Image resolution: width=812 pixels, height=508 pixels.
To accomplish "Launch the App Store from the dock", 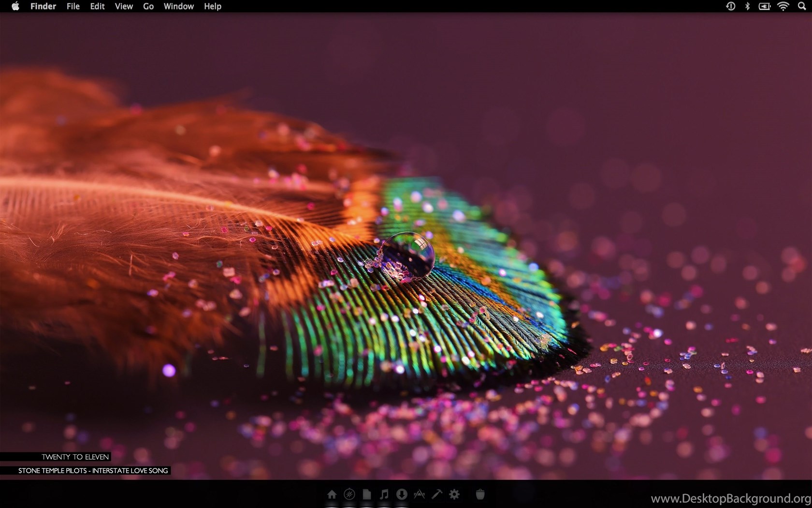I will click(419, 494).
